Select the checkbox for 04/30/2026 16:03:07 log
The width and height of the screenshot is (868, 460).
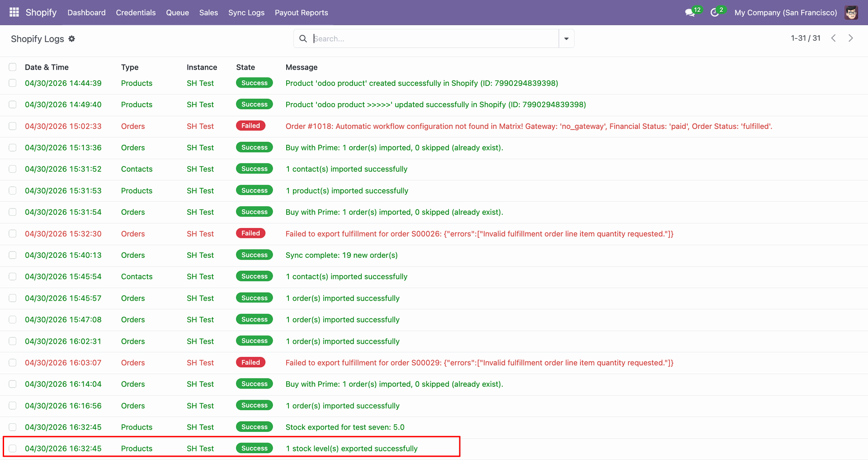point(13,362)
